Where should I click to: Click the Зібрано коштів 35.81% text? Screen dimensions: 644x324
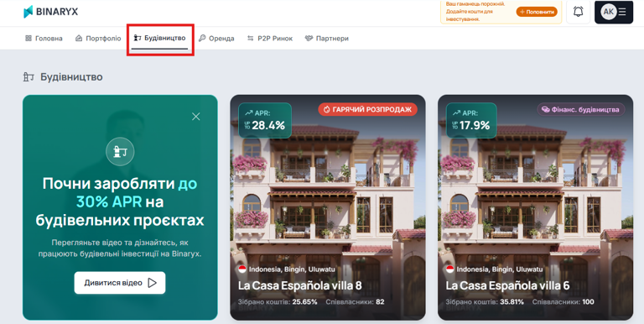point(485,302)
